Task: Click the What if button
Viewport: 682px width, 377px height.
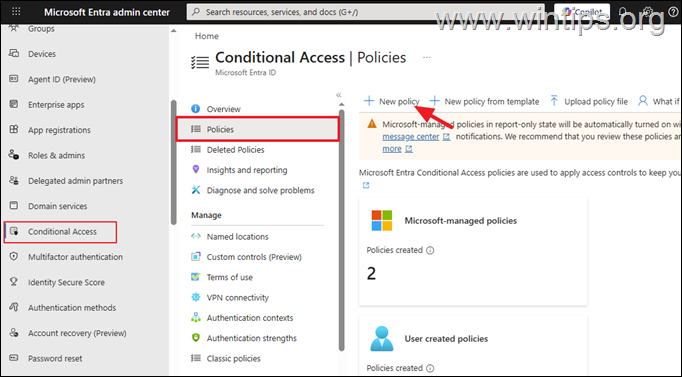Action: click(x=659, y=101)
